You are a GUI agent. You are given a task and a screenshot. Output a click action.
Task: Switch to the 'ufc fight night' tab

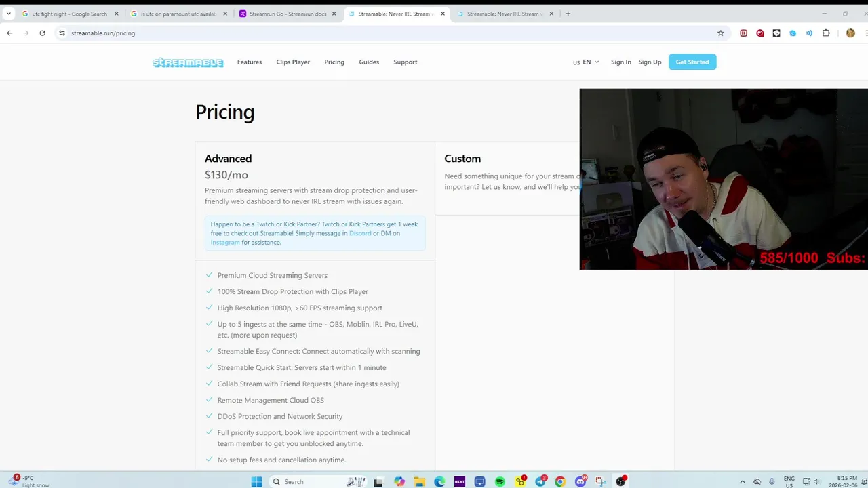click(69, 14)
